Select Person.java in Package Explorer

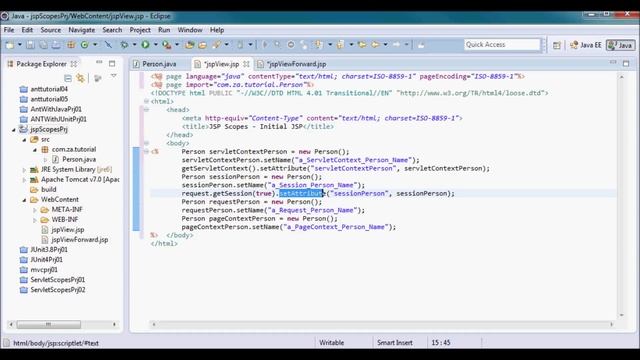(79, 160)
